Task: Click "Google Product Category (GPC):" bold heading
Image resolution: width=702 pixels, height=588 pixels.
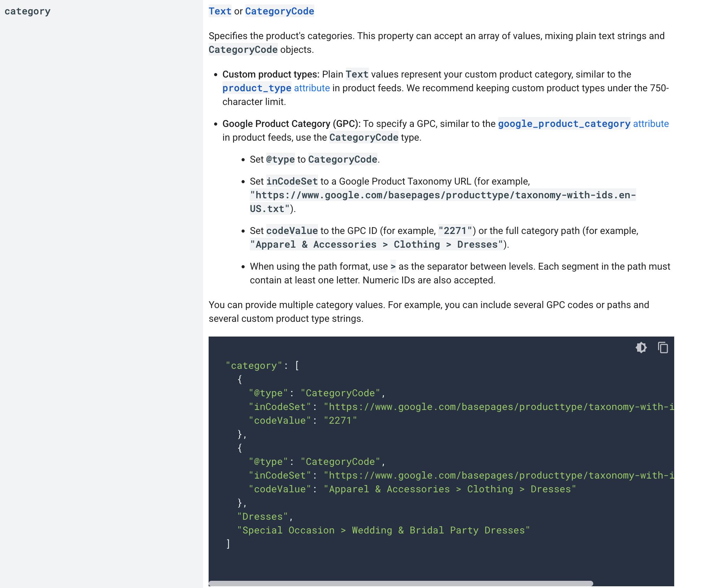Action: pos(291,124)
